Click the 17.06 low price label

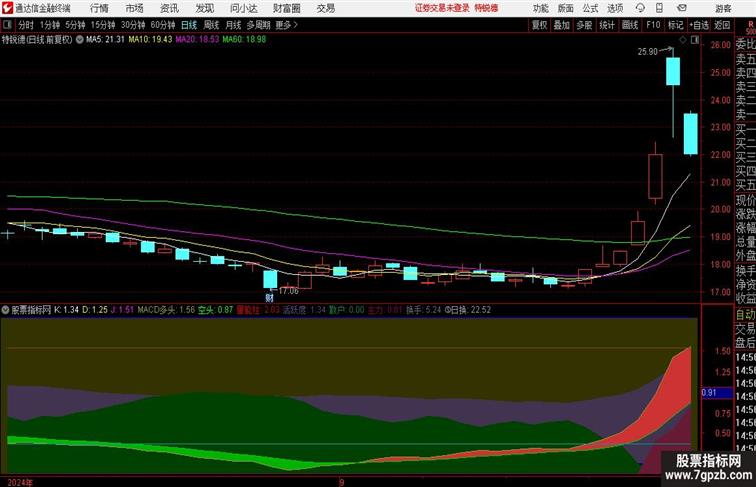[x=288, y=291]
